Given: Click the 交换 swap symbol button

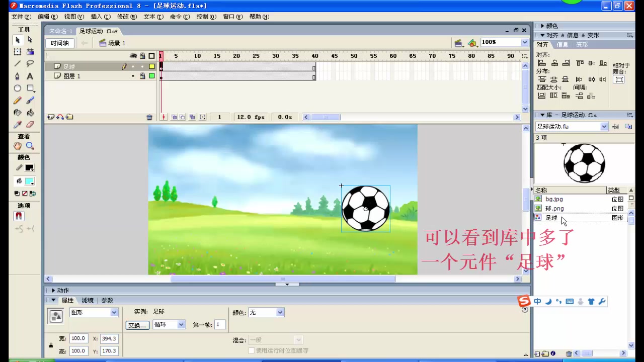Looking at the screenshot, I should tap(137, 324).
